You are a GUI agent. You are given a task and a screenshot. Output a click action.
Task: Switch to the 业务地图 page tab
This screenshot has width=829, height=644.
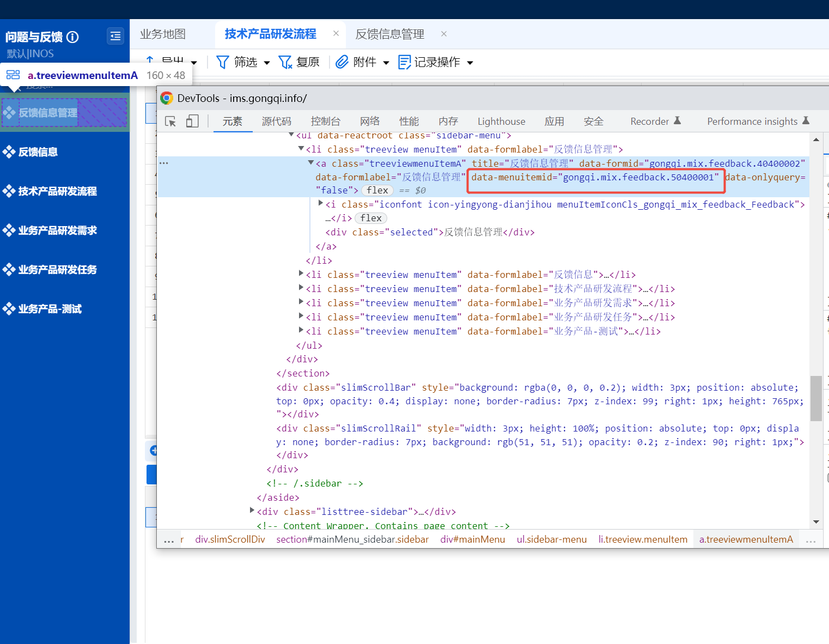tap(163, 34)
